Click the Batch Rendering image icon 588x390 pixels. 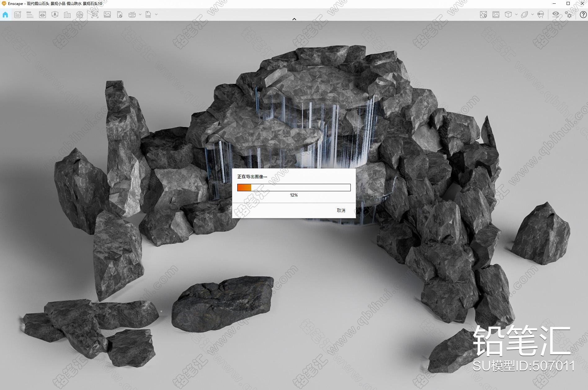(107, 15)
